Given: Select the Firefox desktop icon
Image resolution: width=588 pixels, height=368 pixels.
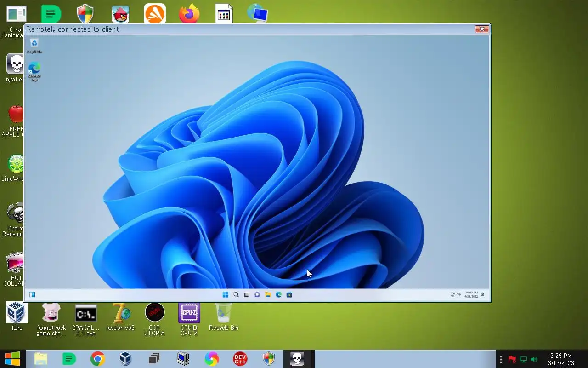Looking at the screenshot, I should [x=189, y=13].
